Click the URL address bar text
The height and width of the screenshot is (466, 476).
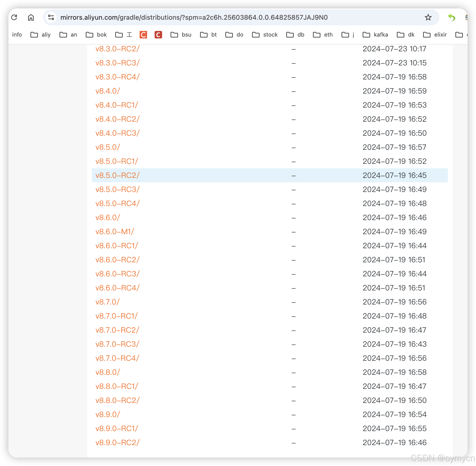pos(194,17)
